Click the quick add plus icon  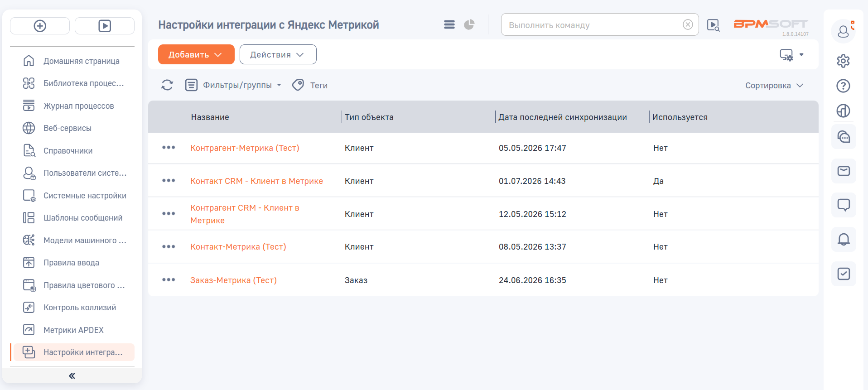(40, 26)
